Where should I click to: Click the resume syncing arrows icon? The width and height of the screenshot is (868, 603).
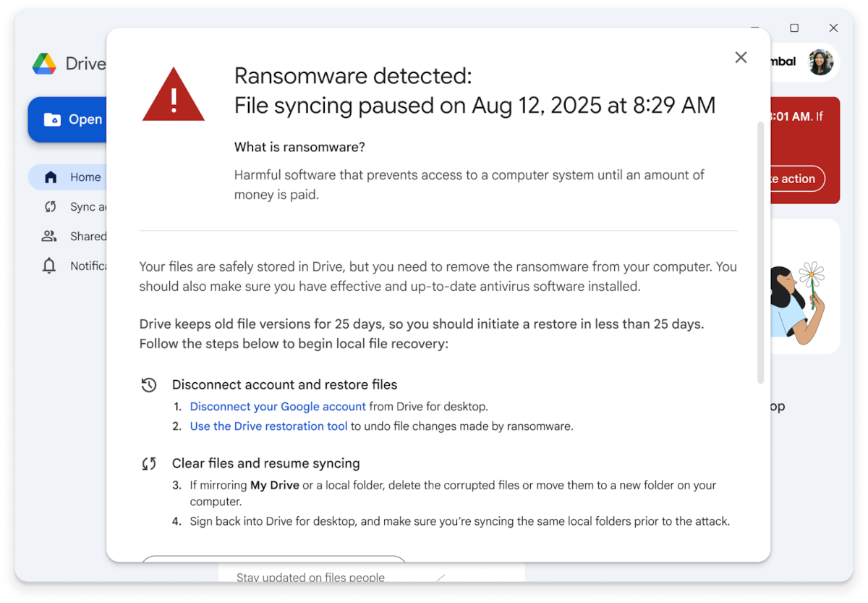pos(149,463)
